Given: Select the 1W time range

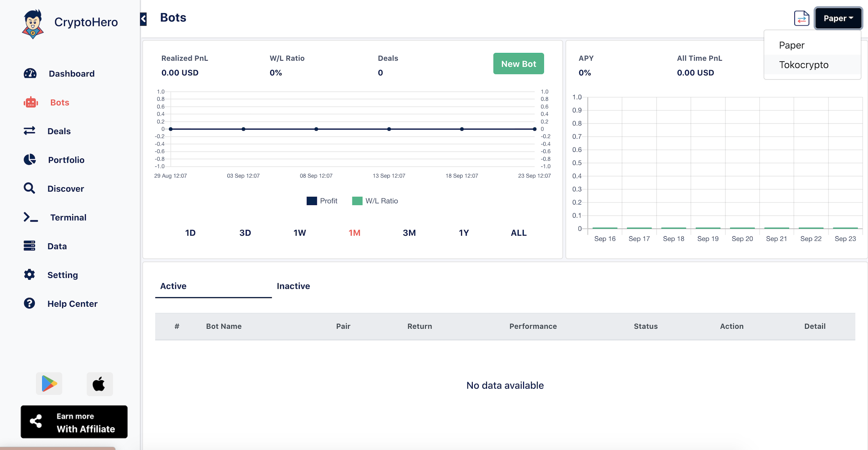Looking at the screenshot, I should point(299,233).
